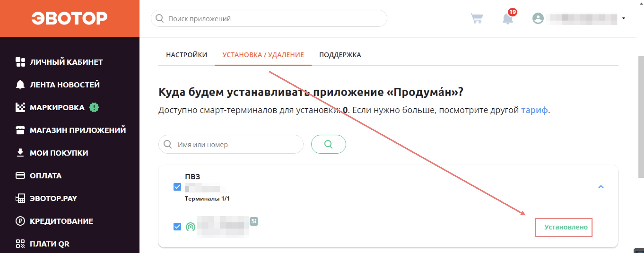Click the Терминалы 1/1 label
Image resolution: width=644 pixels, height=253 pixels.
click(207, 199)
